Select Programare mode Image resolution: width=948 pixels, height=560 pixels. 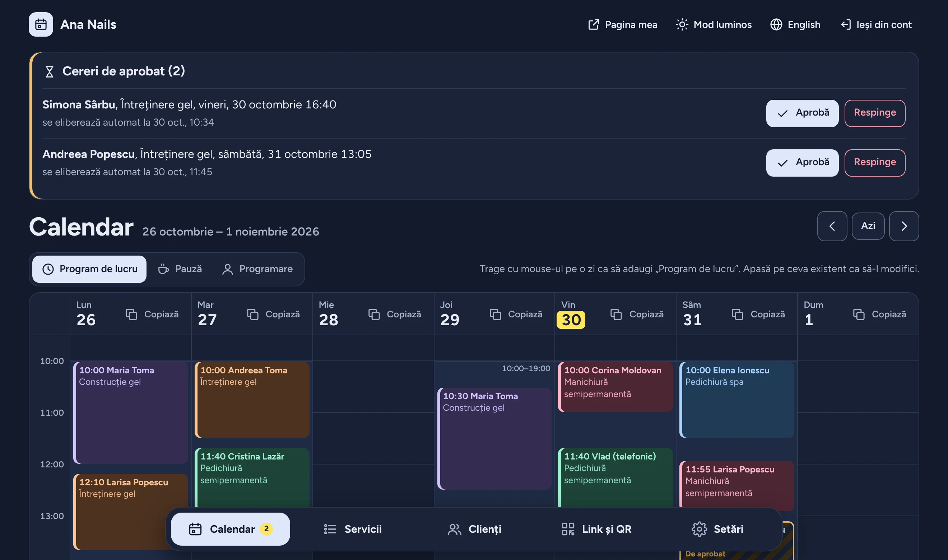[257, 269]
